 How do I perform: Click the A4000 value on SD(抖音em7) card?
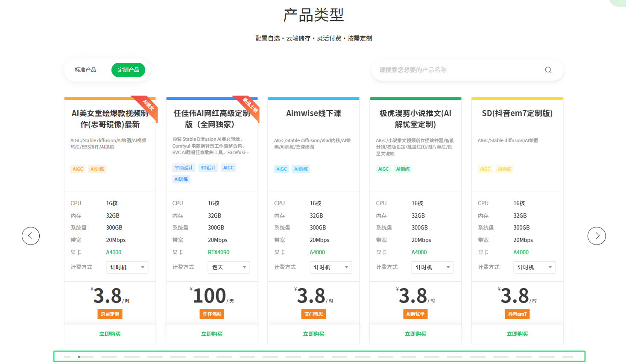click(x=521, y=252)
